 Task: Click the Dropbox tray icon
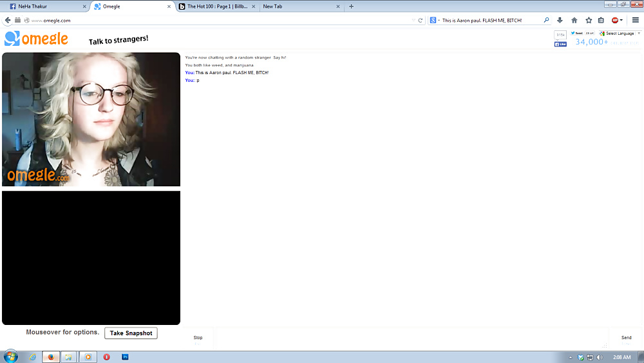click(580, 357)
